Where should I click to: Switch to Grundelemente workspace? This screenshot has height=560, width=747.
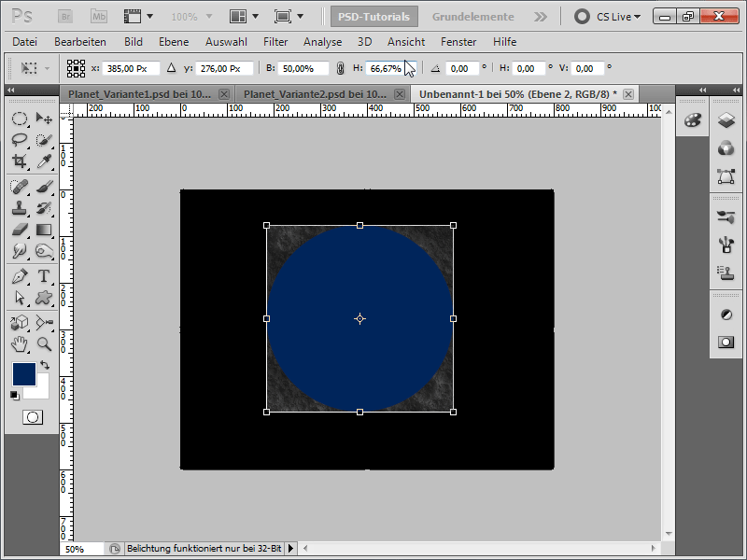(472, 17)
